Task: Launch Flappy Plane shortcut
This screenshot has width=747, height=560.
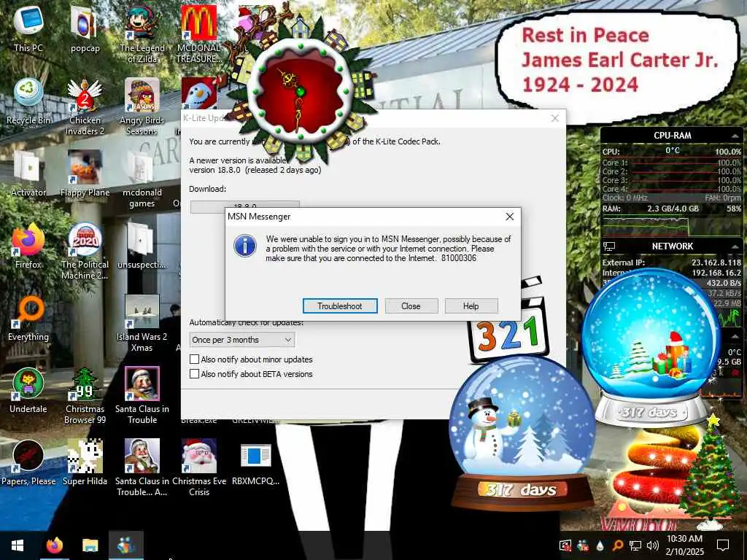Action: pos(85,174)
